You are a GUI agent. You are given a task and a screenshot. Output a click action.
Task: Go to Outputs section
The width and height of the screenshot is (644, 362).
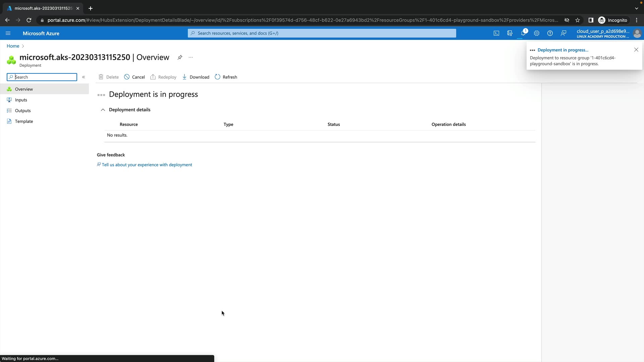click(22, 111)
